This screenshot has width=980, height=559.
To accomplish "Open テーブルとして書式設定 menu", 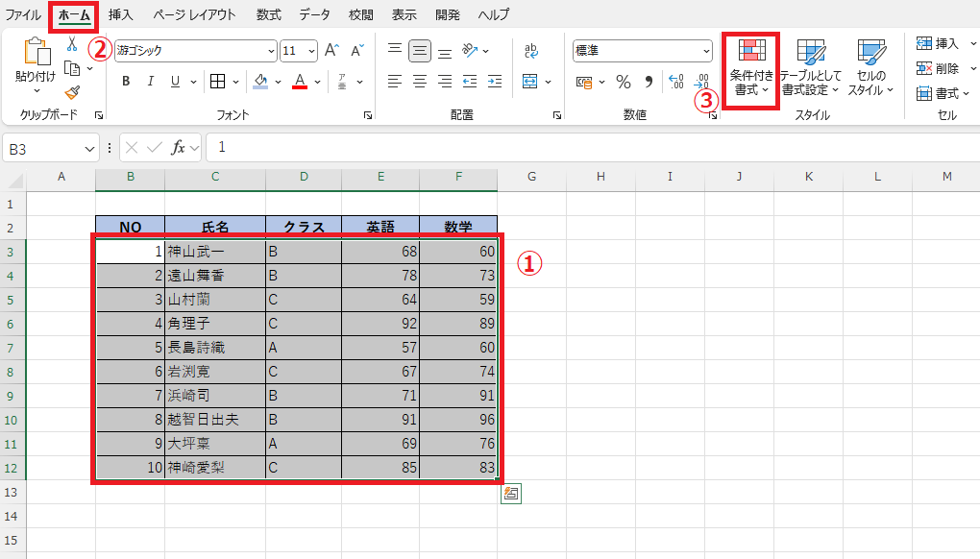I will tap(811, 68).
